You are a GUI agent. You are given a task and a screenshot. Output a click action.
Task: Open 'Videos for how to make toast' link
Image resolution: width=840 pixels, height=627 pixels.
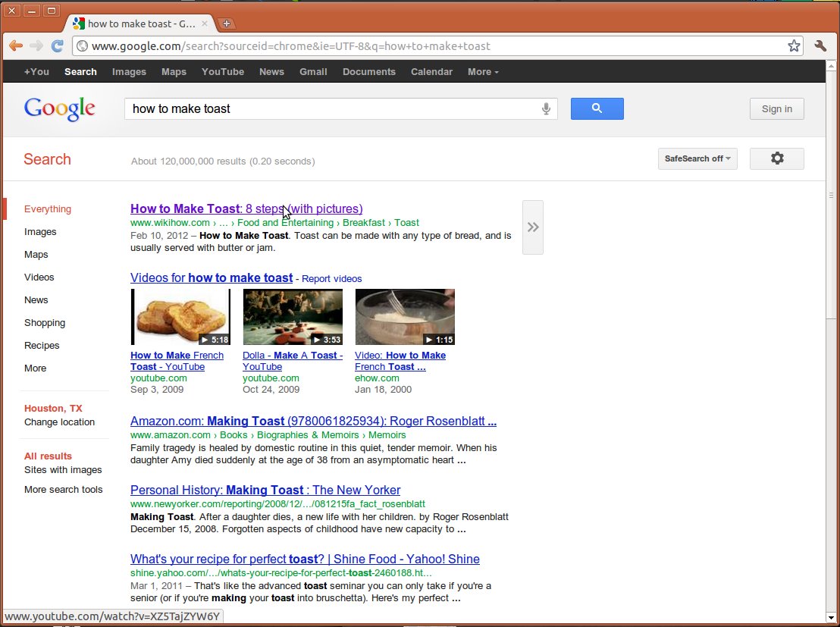pos(212,277)
